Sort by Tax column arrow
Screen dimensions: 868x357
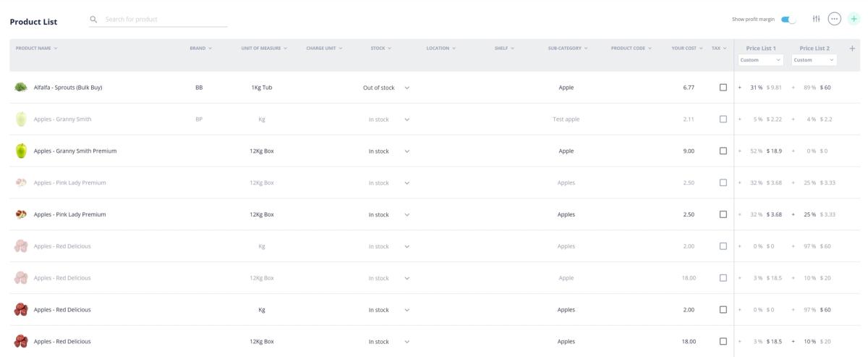[x=725, y=49]
